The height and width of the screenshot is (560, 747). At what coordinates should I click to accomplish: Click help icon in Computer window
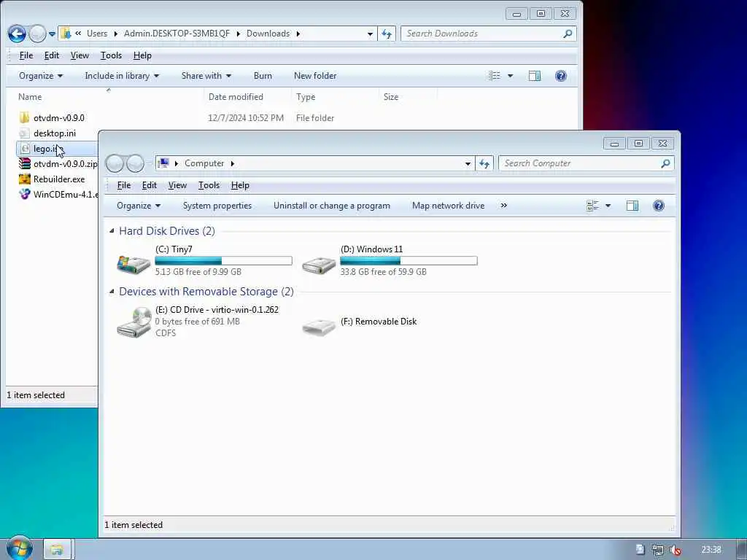[659, 206]
